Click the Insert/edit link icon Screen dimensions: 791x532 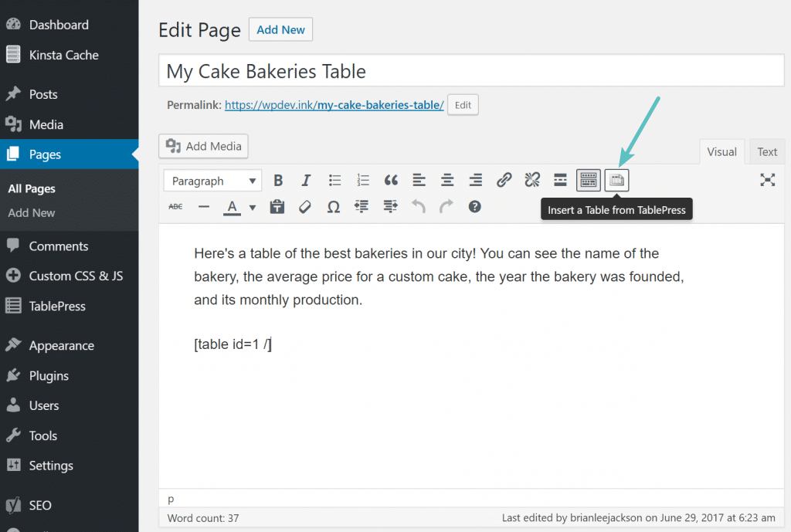pyautogui.click(x=504, y=181)
